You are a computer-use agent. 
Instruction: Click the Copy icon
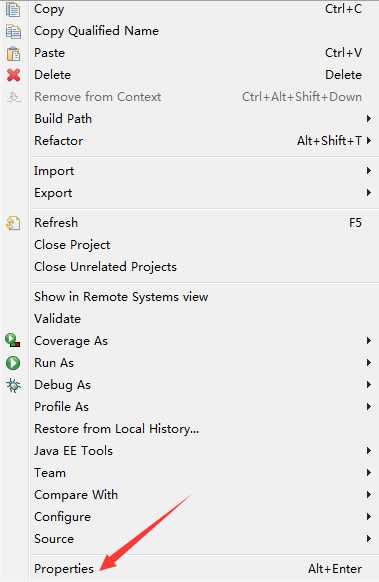pyautogui.click(x=13, y=9)
